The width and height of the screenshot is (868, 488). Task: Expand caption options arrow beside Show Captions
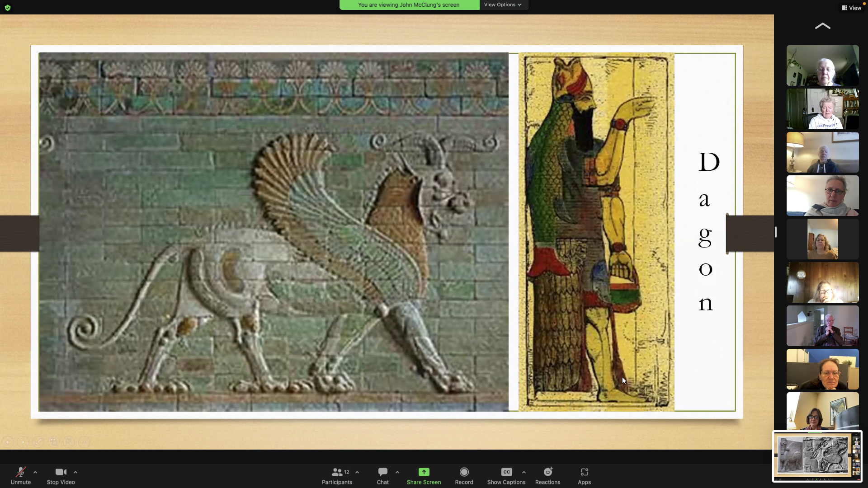524,472
